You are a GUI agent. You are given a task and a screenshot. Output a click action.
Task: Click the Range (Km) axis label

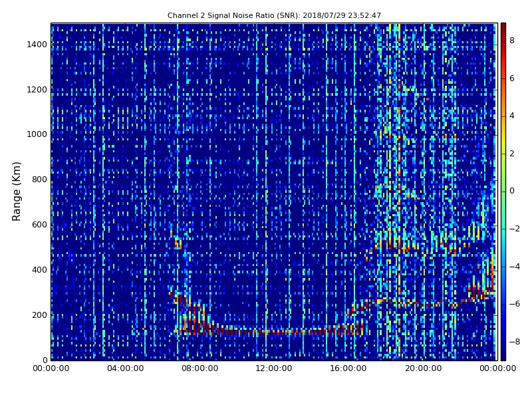tap(16, 192)
